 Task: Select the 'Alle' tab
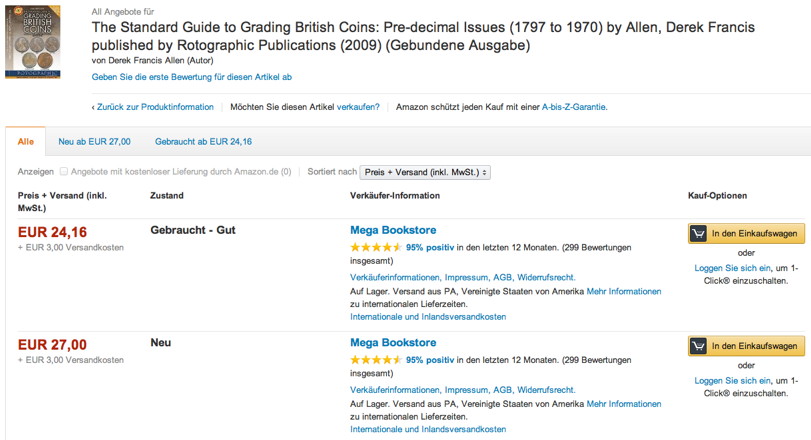click(x=25, y=142)
